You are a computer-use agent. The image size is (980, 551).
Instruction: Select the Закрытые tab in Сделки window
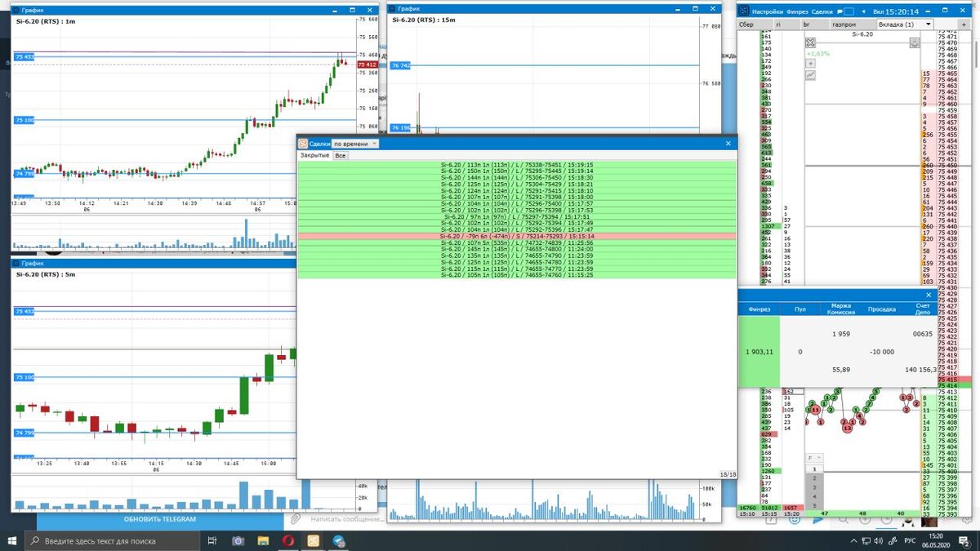(x=314, y=155)
